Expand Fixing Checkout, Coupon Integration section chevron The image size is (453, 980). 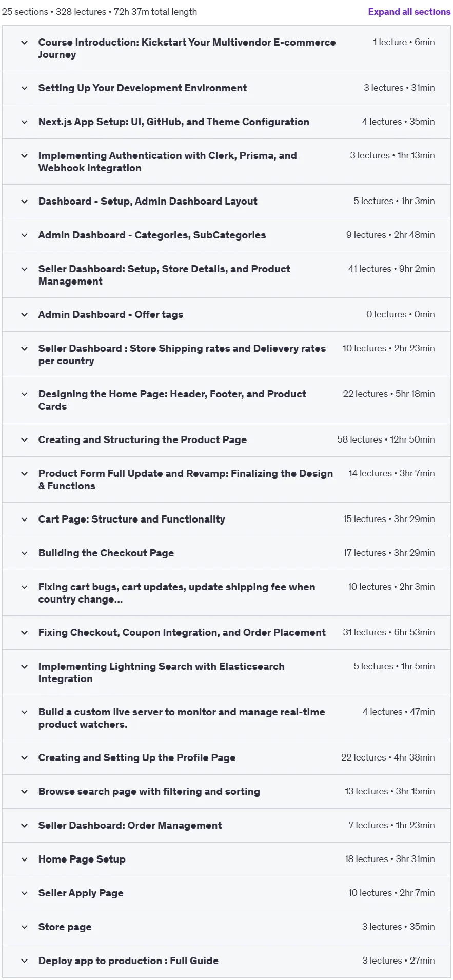click(24, 633)
